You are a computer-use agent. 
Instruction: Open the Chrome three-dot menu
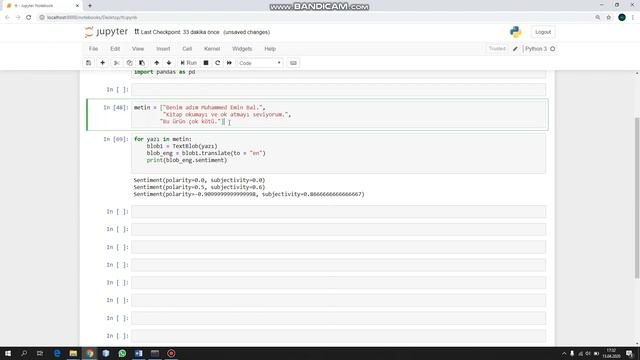tap(633, 17)
